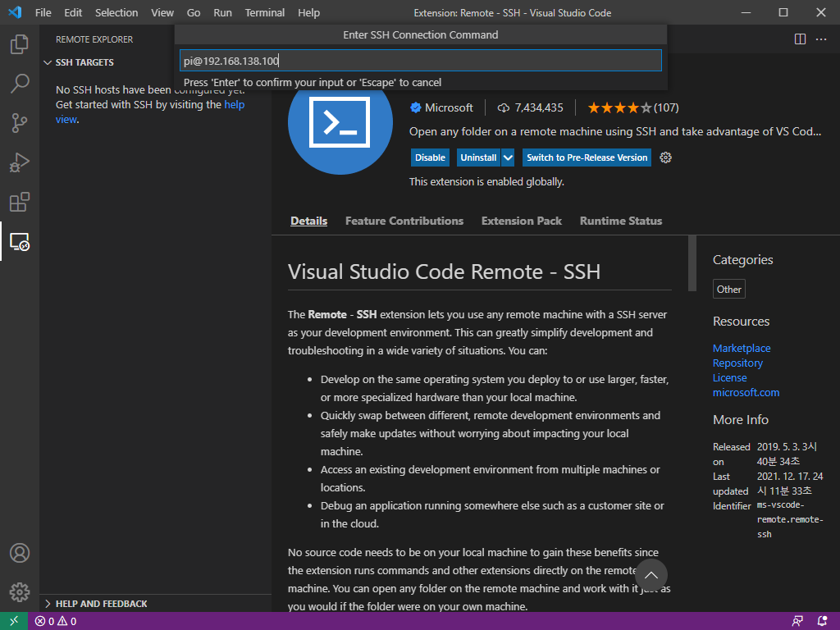This screenshot has width=840, height=630.
Task: Click the Uninstall button
Action: pyautogui.click(x=478, y=157)
